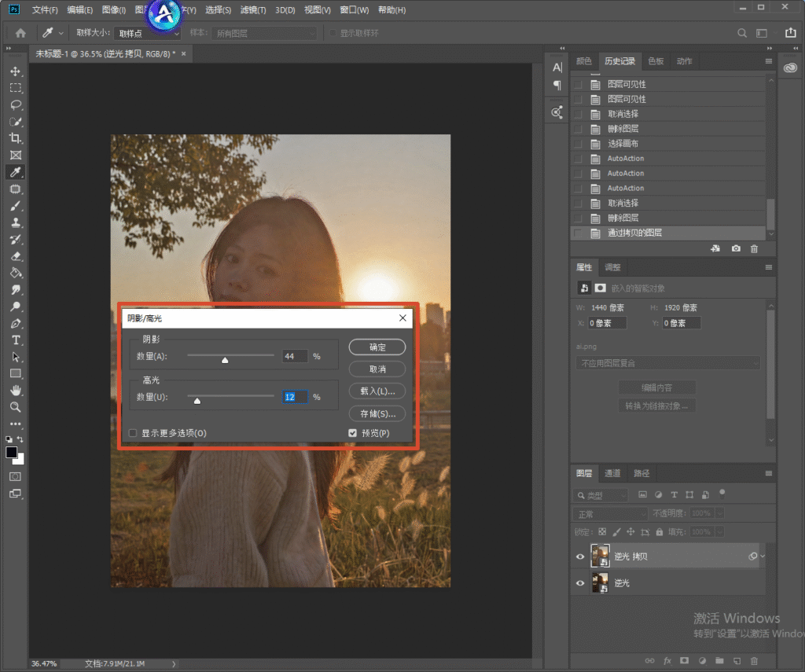Select the Pen tool
The image size is (805, 672).
(16, 323)
